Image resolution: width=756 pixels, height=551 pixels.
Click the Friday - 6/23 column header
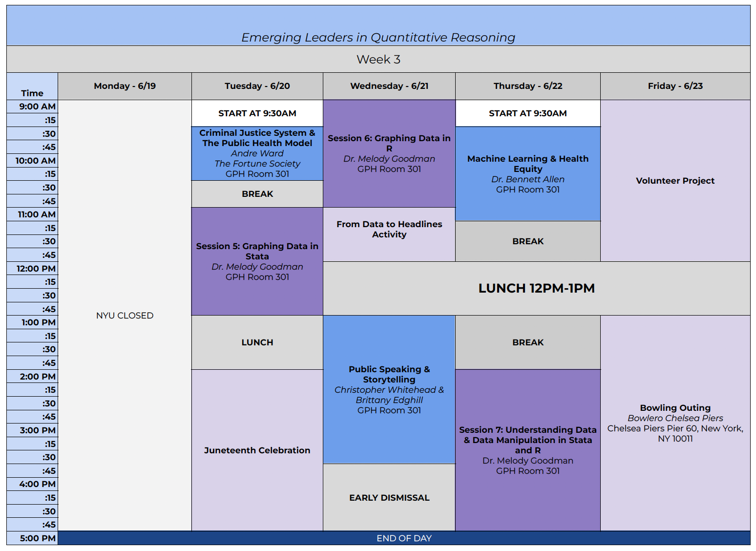tap(675, 86)
